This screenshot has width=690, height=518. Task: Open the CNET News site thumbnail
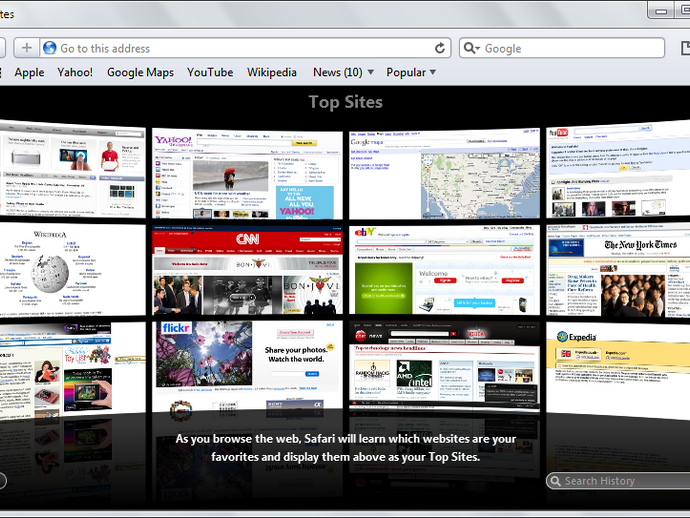tap(444, 366)
